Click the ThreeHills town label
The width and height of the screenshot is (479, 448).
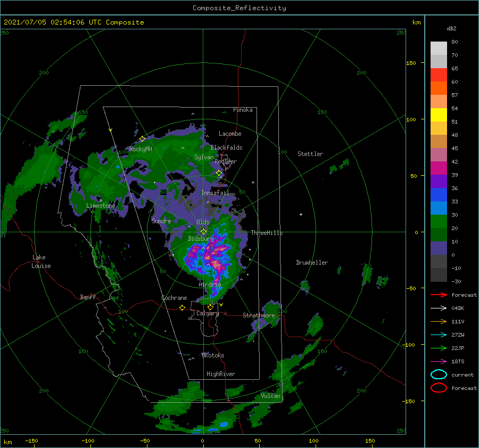[x=267, y=233]
